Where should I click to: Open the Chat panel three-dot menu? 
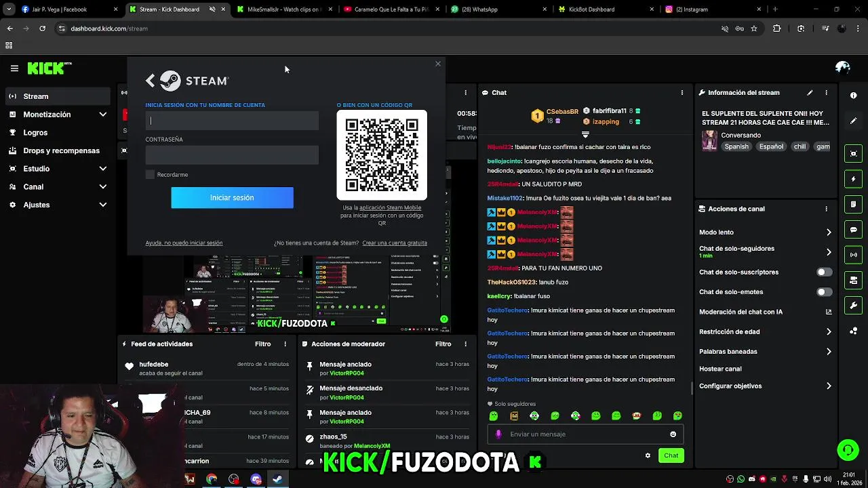click(x=682, y=93)
